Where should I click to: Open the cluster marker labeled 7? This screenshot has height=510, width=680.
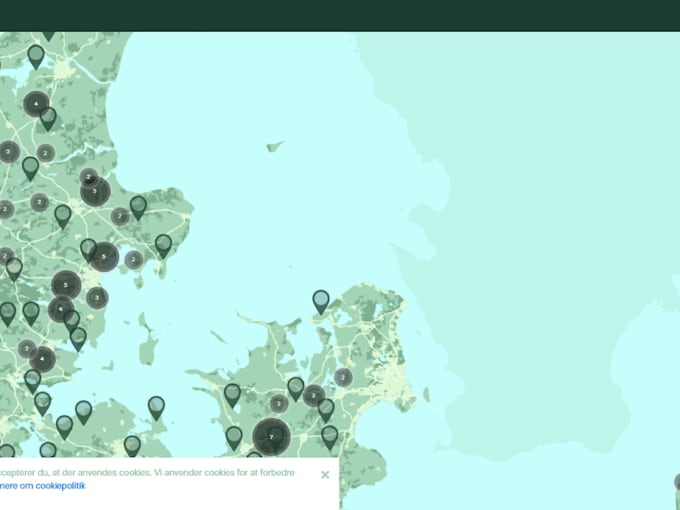pyautogui.click(x=271, y=437)
